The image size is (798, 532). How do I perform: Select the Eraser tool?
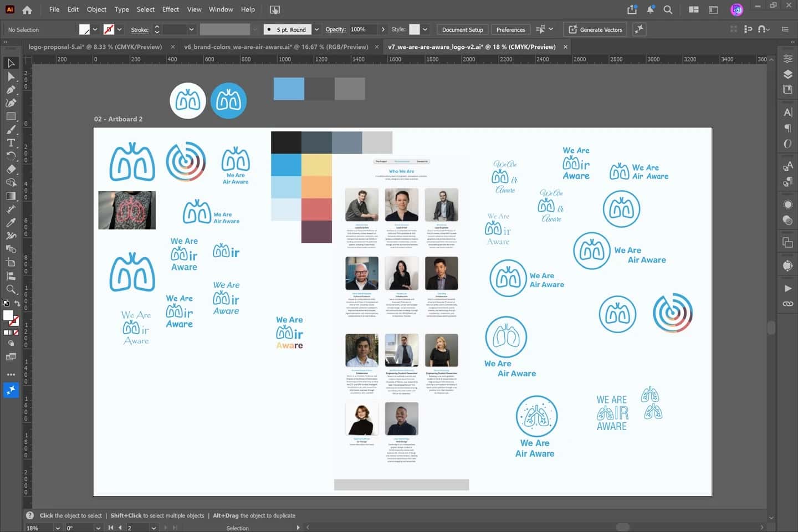pyautogui.click(x=11, y=170)
